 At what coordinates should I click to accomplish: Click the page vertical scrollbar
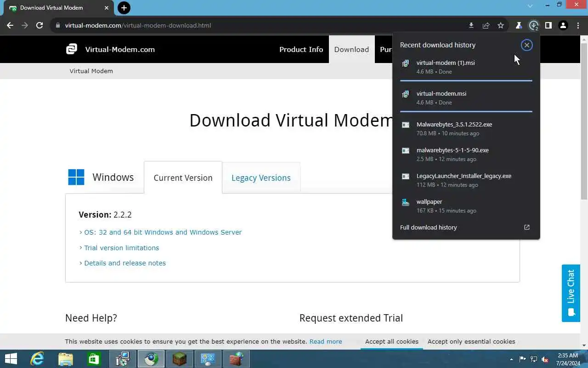[x=584, y=121]
